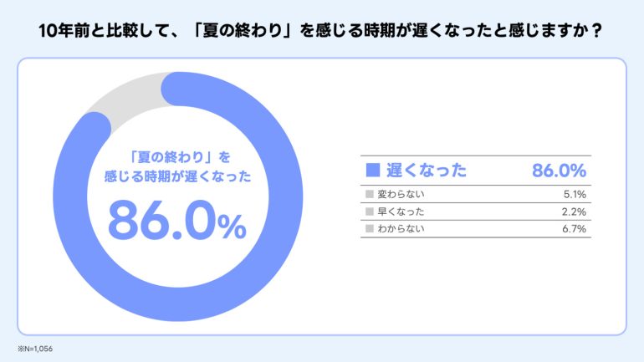Select the わからない legend label
The height and width of the screenshot is (362, 644).
click(x=401, y=228)
